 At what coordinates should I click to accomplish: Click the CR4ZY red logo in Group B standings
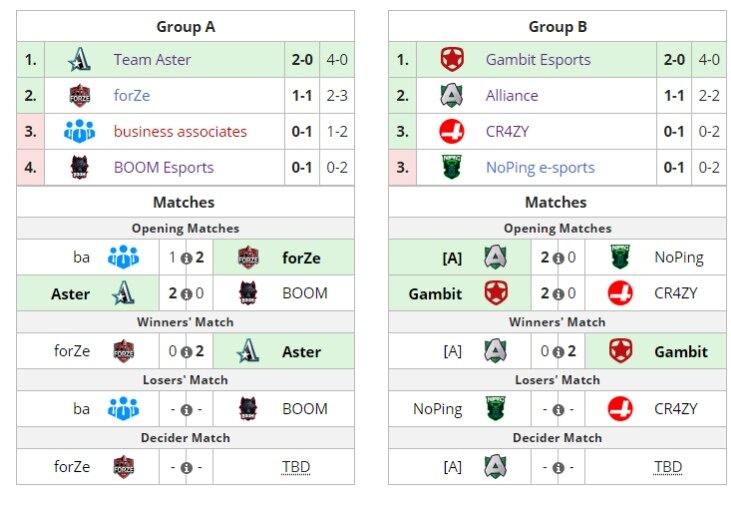452,131
